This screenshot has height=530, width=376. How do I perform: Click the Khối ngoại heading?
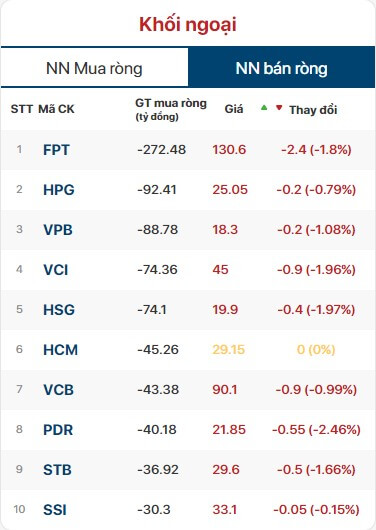point(188,24)
